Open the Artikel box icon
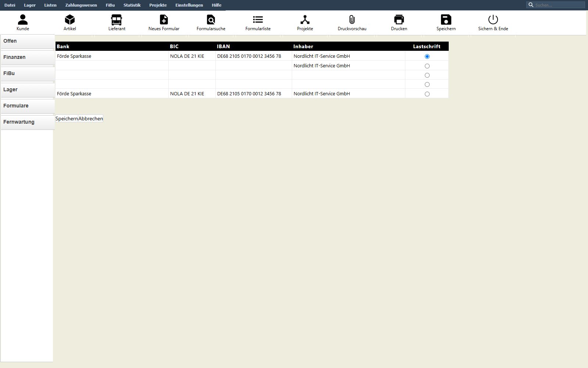The width and height of the screenshot is (588, 368). point(70,20)
